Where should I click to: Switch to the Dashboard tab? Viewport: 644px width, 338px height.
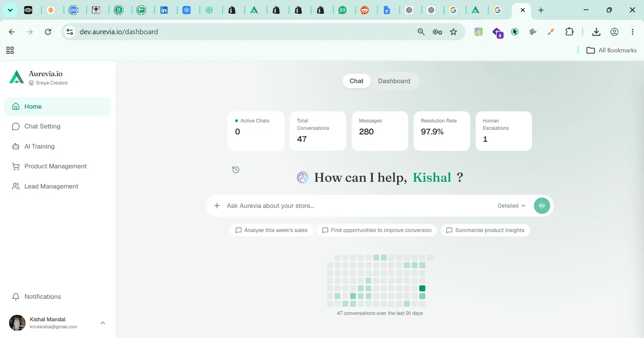click(394, 81)
